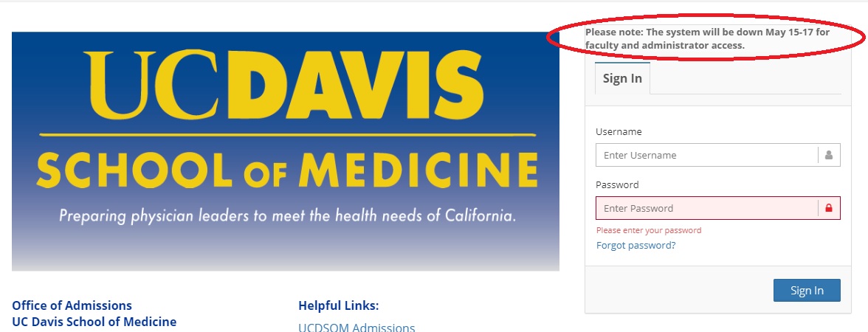
Task: Select the Sign In tab
Action: (622, 78)
